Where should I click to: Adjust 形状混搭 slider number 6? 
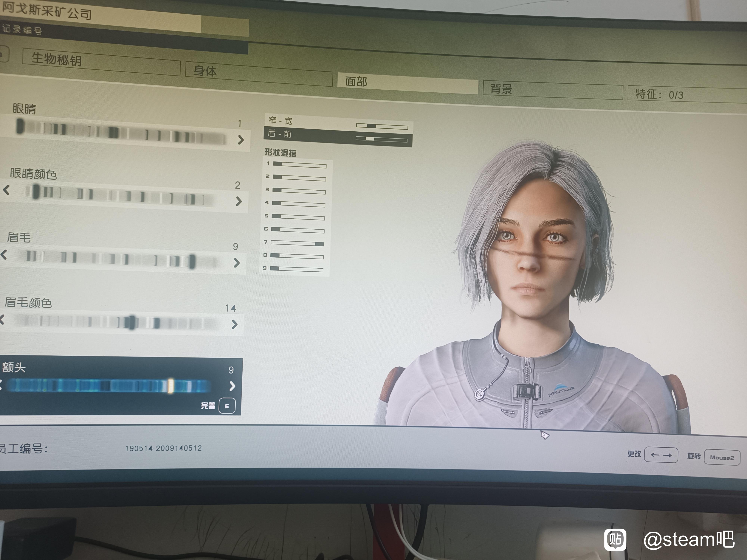click(298, 230)
